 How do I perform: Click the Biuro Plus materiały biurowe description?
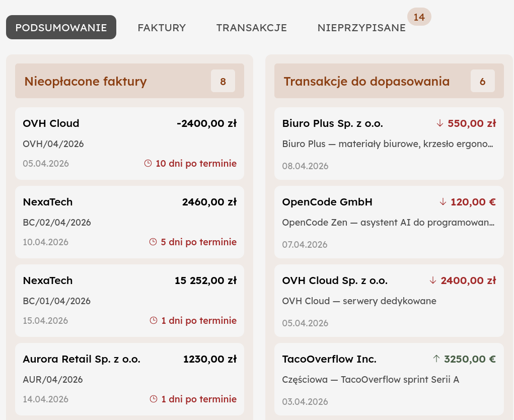click(x=388, y=144)
